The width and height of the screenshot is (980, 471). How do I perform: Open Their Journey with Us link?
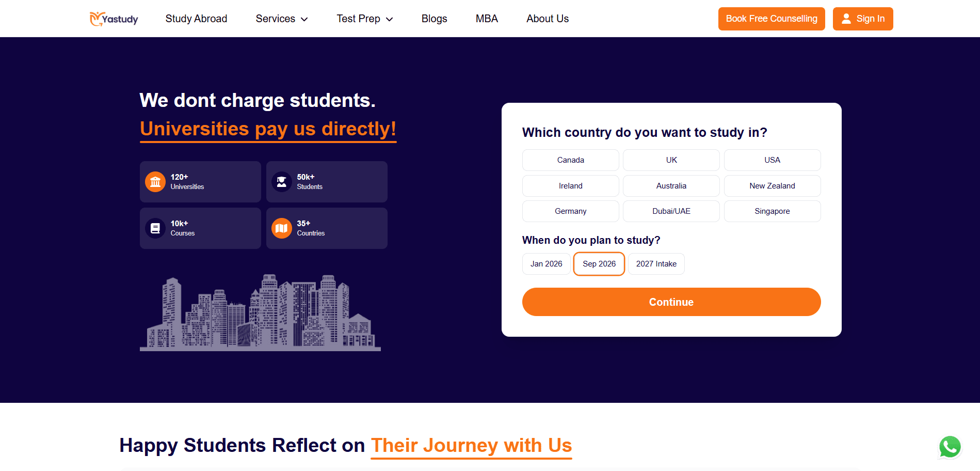point(471,446)
